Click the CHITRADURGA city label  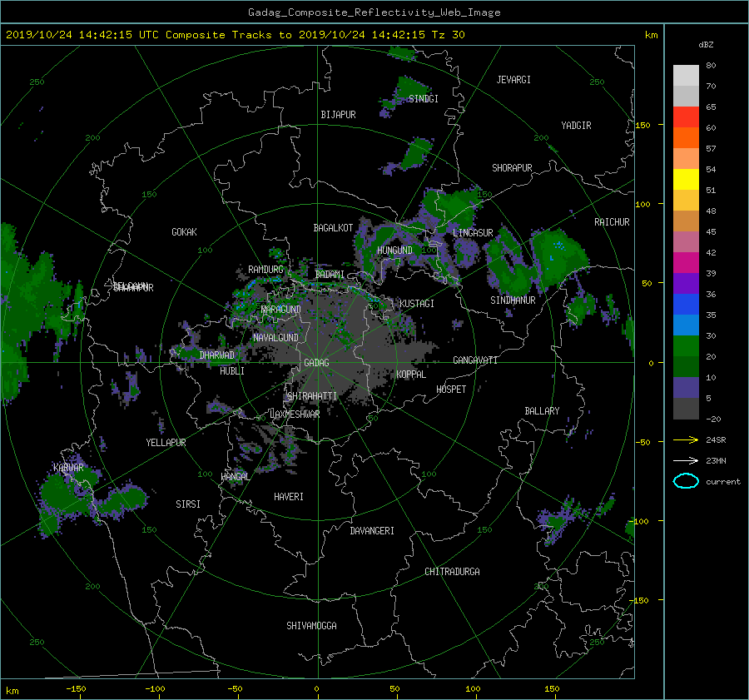pyautogui.click(x=453, y=572)
